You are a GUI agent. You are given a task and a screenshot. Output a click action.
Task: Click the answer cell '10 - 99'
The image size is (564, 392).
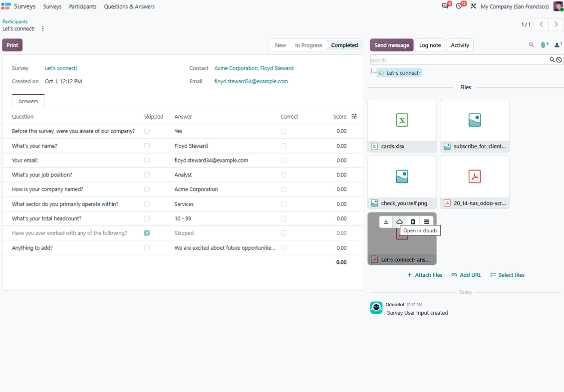(183, 218)
